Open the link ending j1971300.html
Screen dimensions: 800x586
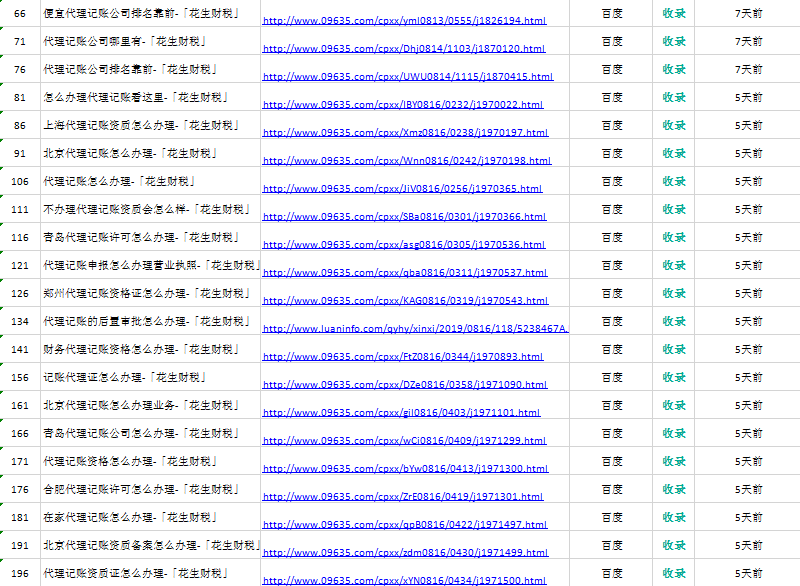pyautogui.click(x=405, y=469)
